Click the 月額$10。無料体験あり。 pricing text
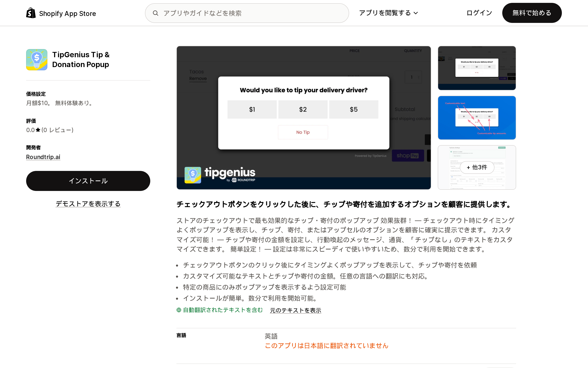Image resolution: width=588 pixels, height=368 pixels. click(60, 103)
